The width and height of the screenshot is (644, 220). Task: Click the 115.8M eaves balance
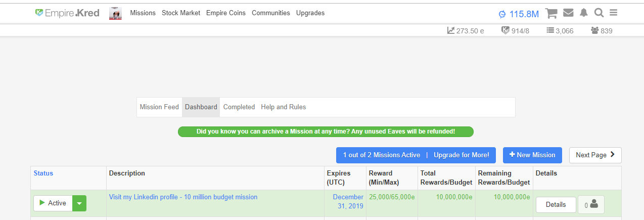tap(519, 14)
